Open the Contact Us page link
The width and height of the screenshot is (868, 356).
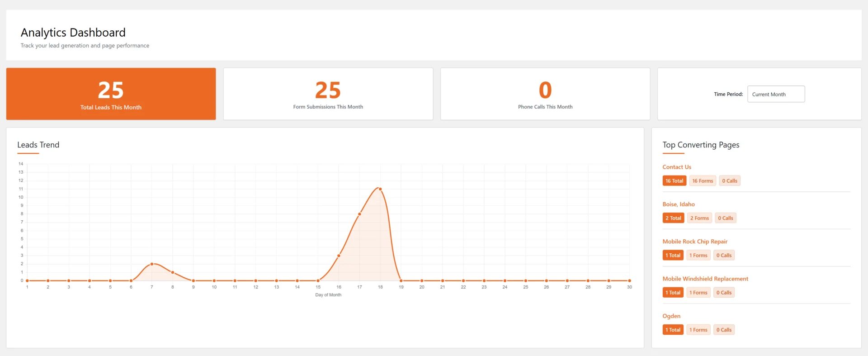tap(676, 167)
